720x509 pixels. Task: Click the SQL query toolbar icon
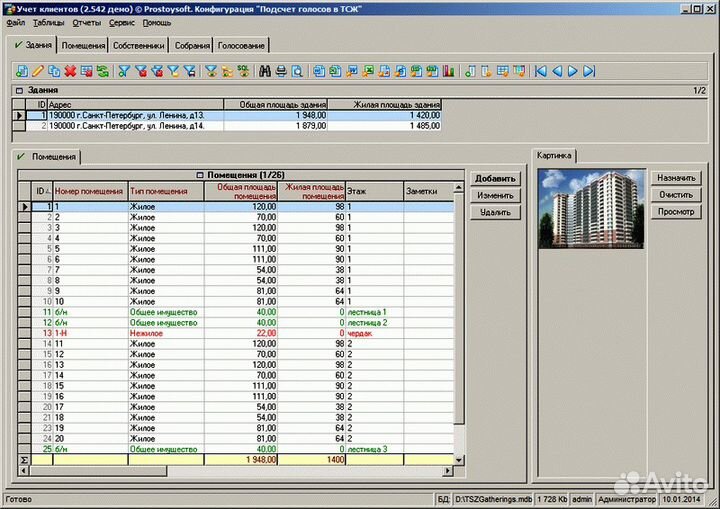tap(242, 71)
